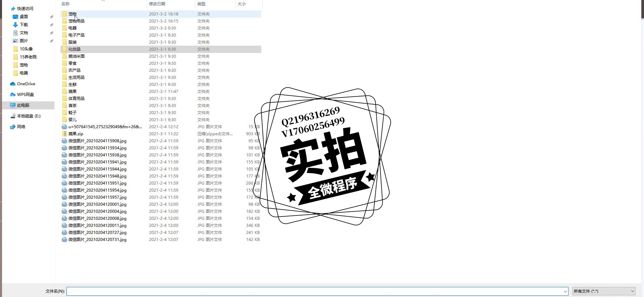This screenshot has width=644, height=297.
Task: Sort by 类型 column header
Action: pos(201,4)
